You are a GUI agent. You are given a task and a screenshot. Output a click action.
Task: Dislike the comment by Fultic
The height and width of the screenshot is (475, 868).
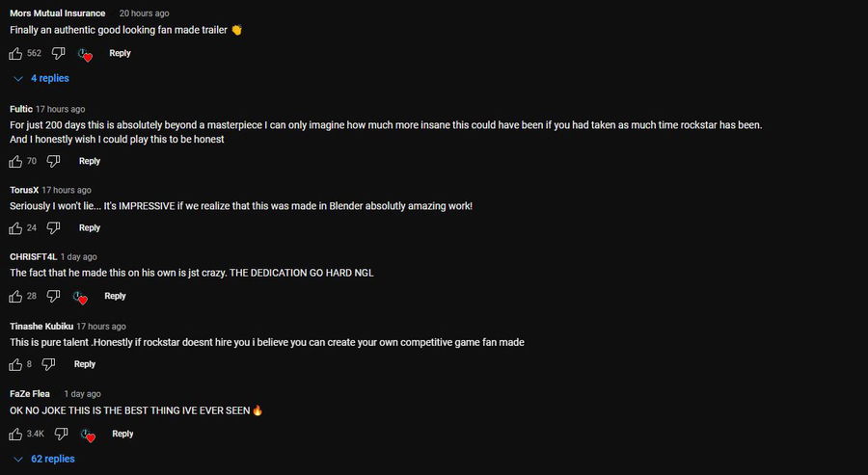point(53,161)
